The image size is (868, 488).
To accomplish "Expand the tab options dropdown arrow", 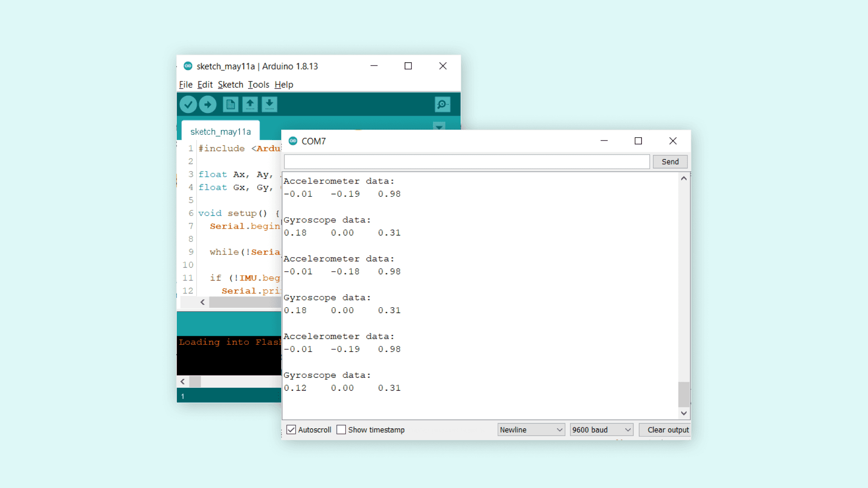I will (439, 127).
